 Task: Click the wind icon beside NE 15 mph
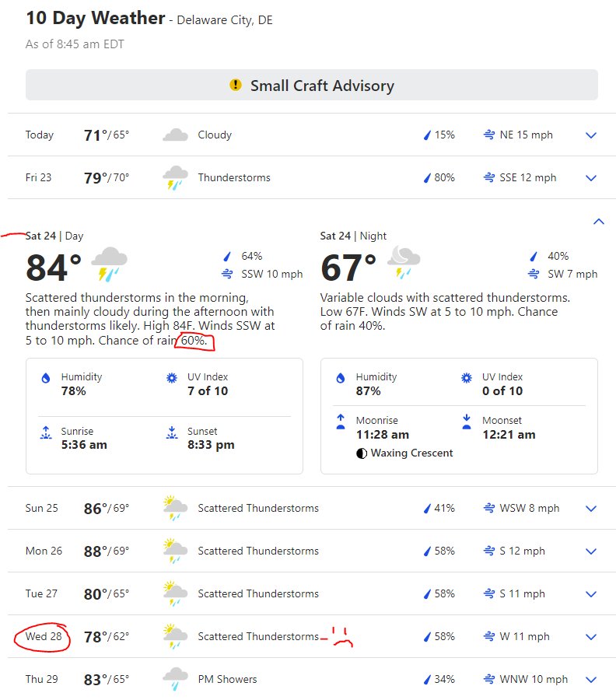(x=489, y=135)
